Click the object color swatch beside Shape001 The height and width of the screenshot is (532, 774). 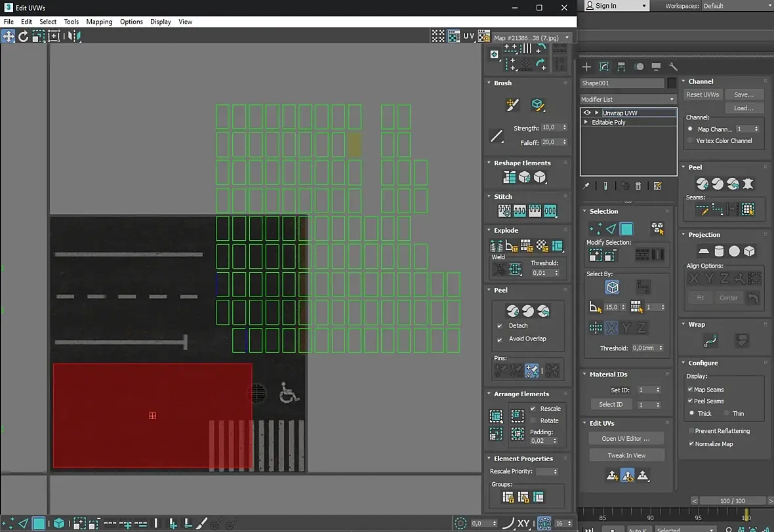pyautogui.click(x=672, y=83)
